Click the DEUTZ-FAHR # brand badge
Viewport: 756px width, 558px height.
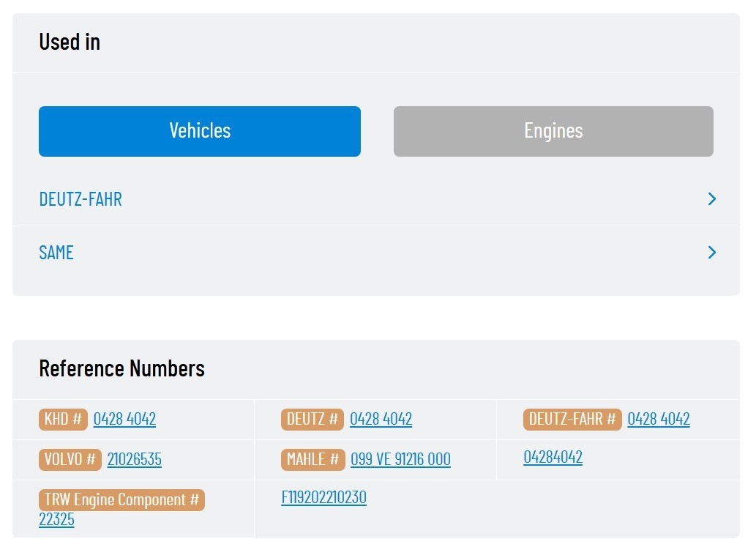pyautogui.click(x=572, y=419)
